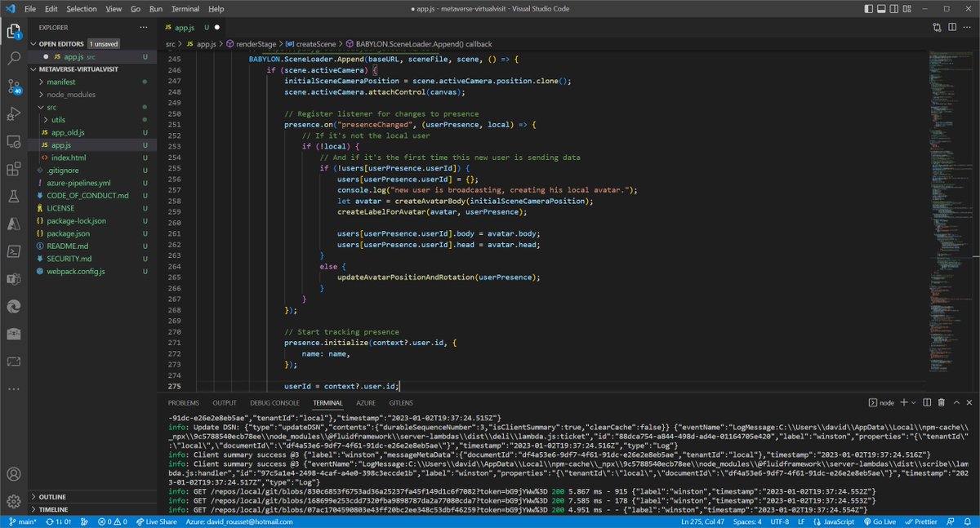Expand the OUTLINE section
Image resolution: width=980 pixels, height=528 pixels.
52,496
